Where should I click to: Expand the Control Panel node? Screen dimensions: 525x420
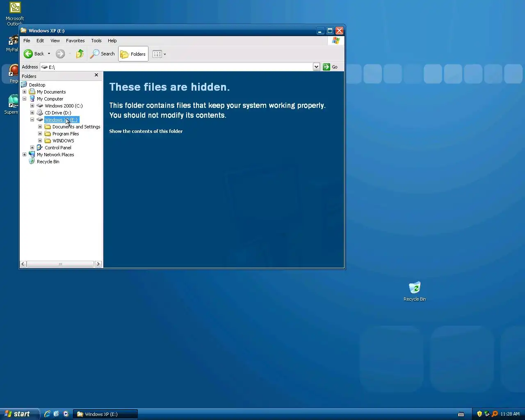pyautogui.click(x=32, y=148)
